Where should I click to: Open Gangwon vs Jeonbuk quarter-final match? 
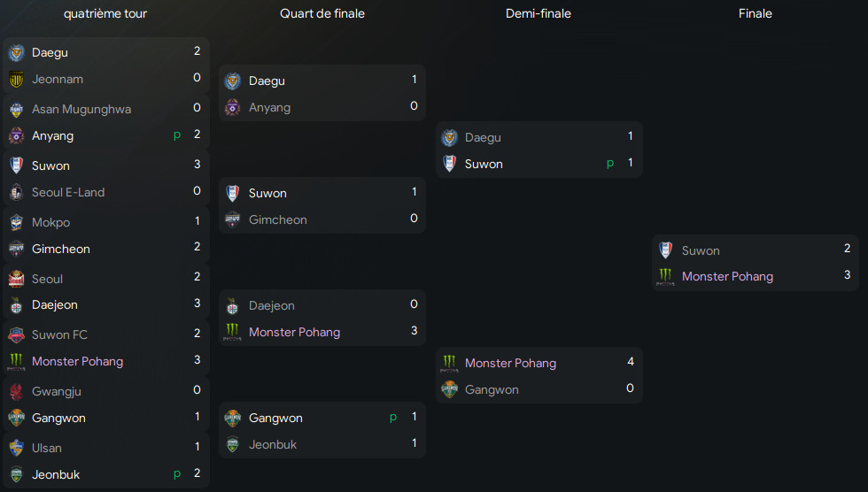click(x=322, y=430)
